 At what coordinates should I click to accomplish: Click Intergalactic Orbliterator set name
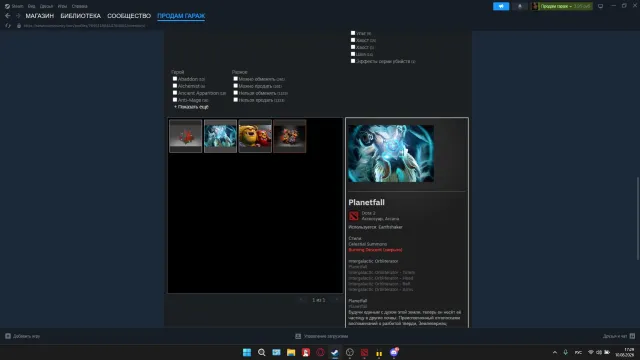click(x=373, y=261)
